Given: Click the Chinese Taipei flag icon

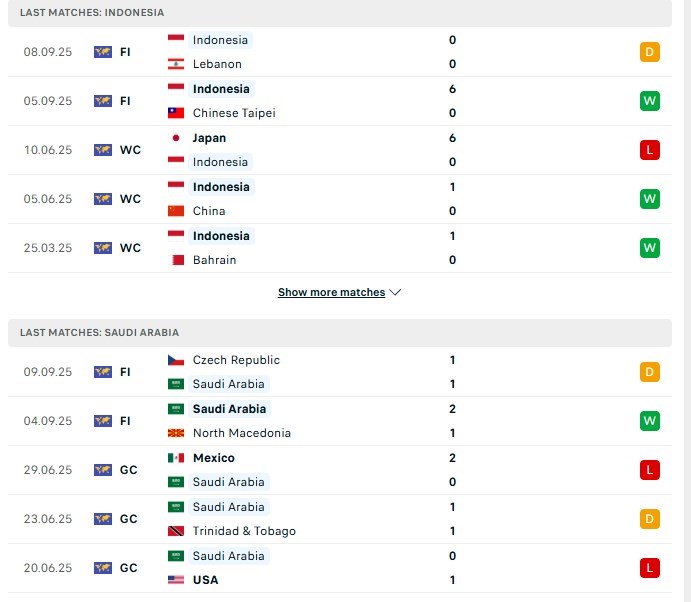Looking at the screenshot, I should pyautogui.click(x=176, y=113).
